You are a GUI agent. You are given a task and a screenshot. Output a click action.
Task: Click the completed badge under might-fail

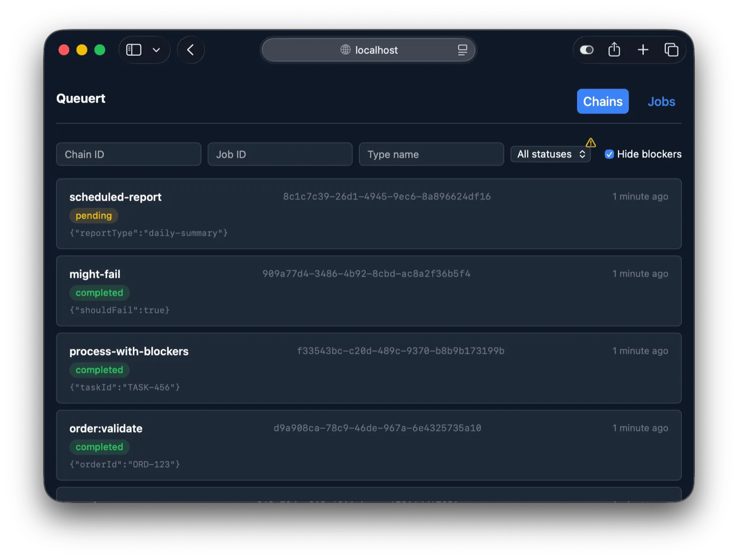coord(99,292)
